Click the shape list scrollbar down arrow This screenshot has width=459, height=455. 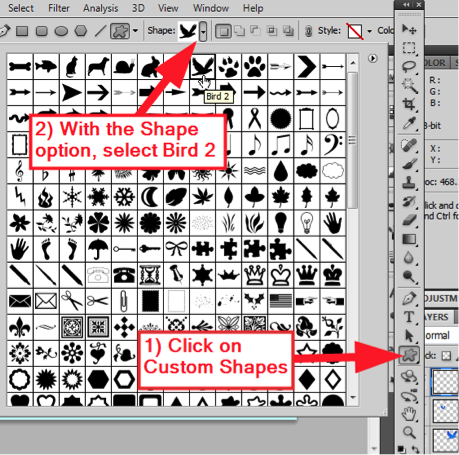tap(353, 397)
